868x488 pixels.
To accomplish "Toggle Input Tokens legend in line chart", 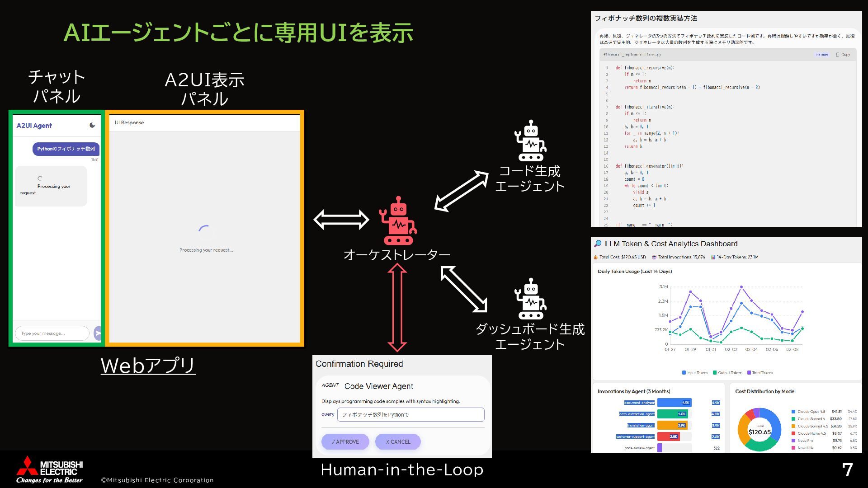I will [684, 373].
